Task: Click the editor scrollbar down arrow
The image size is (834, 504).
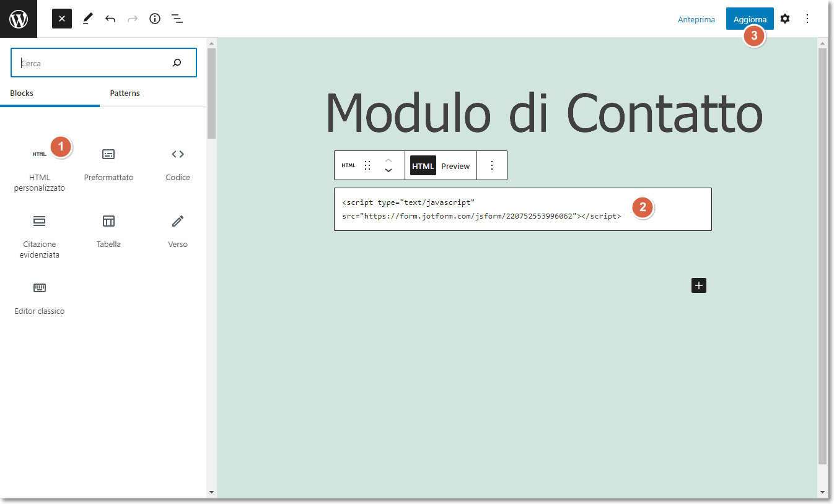Action: coord(823,492)
